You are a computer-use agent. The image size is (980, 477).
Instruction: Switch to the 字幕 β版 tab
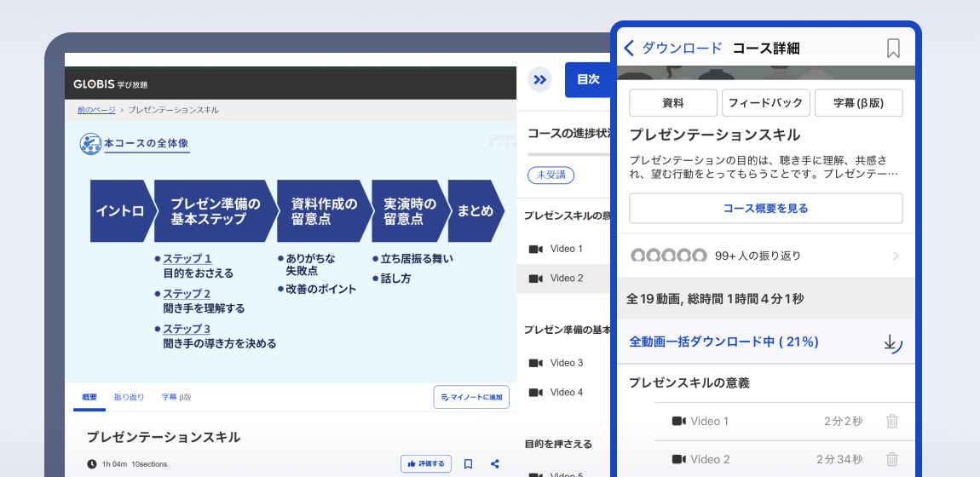(176, 397)
